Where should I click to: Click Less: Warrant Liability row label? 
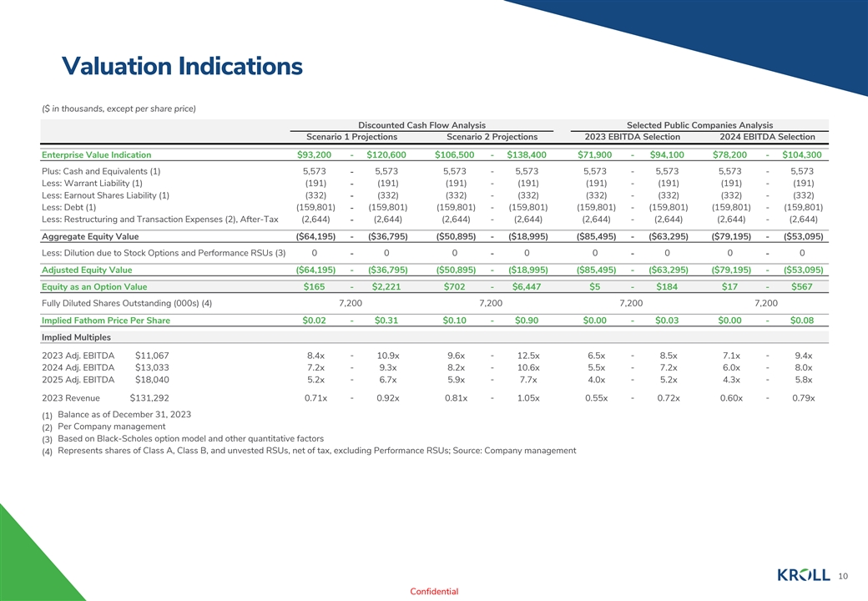pyautogui.click(x=92, y=183)
